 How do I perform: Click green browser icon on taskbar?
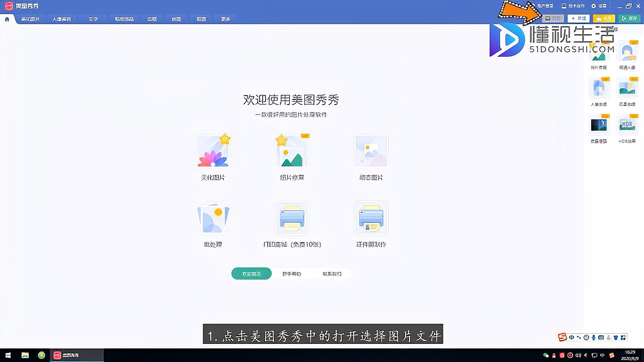tap(42, 355)
